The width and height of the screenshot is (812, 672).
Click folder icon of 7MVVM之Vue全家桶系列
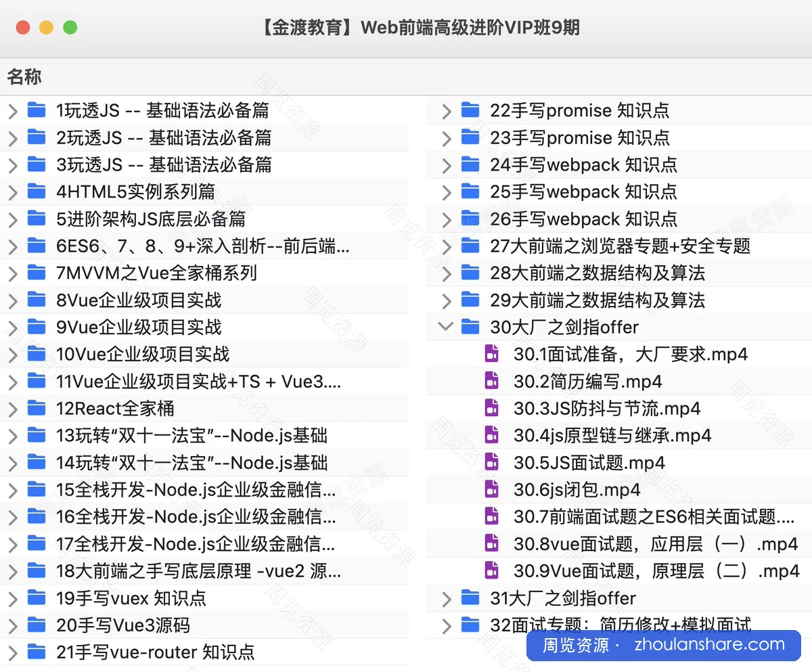(36, 273)
